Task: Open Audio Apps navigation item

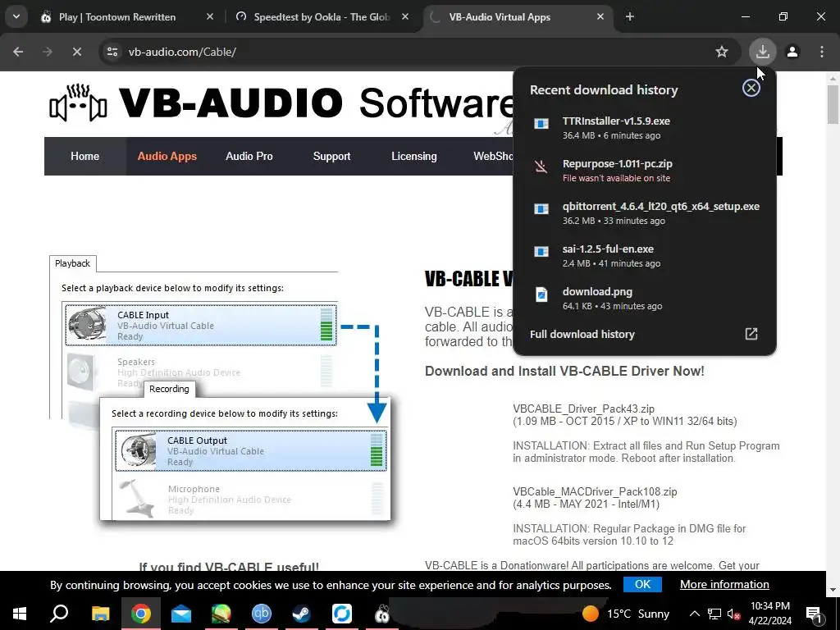Action: [167, 157]
